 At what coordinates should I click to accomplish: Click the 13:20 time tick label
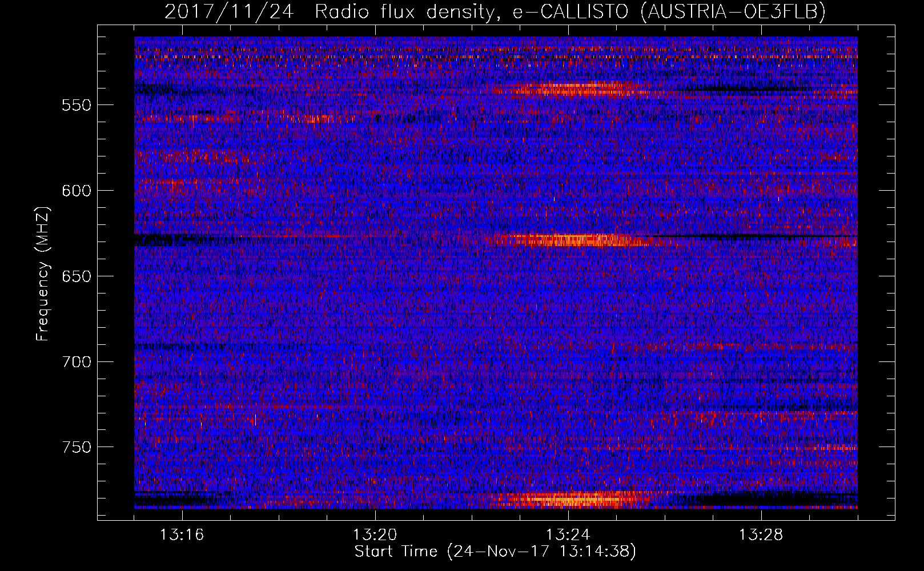[375, 535]
